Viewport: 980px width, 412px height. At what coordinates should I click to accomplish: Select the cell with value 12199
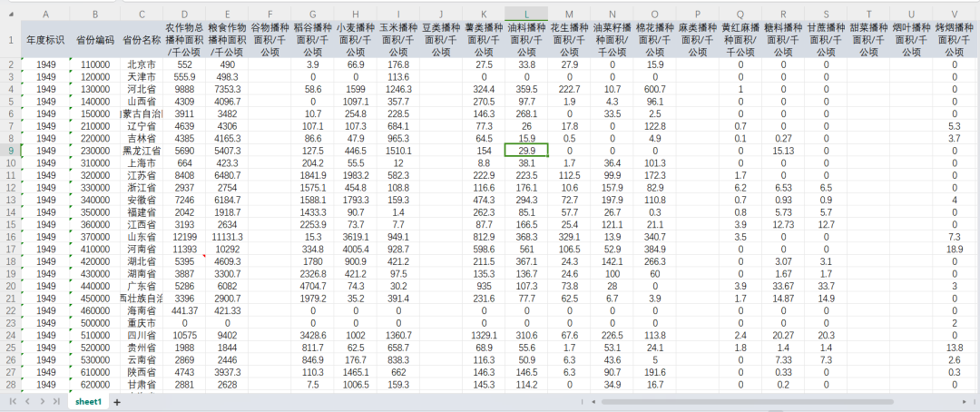pyautogui.click(x=184, y=236)
